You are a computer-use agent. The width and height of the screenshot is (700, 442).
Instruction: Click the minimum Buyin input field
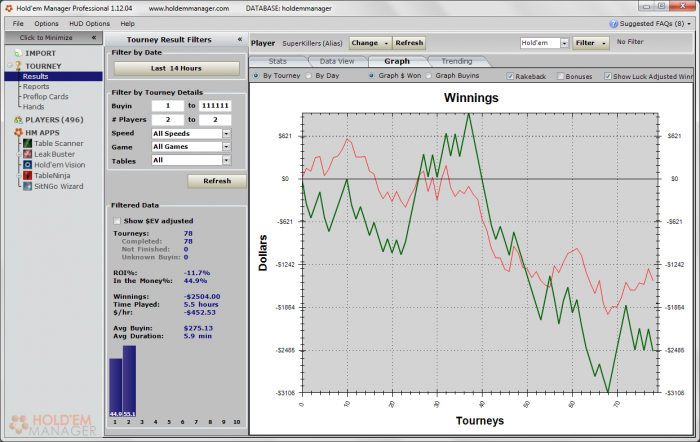(x=168, y=106)
